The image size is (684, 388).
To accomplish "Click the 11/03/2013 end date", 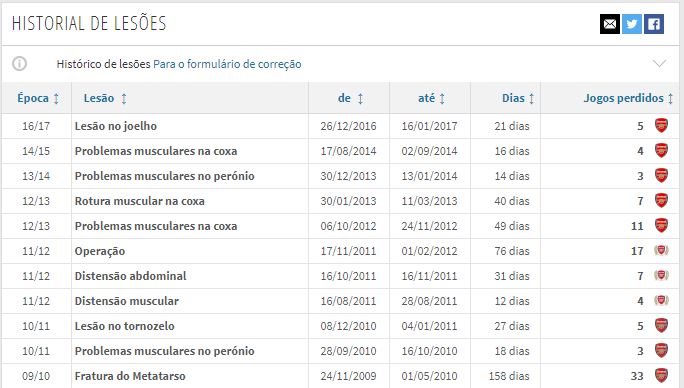I will pos(429,201).
